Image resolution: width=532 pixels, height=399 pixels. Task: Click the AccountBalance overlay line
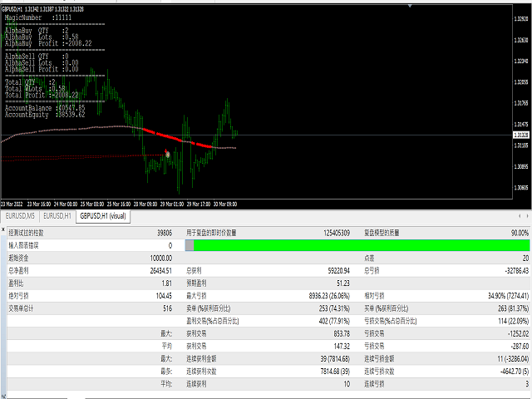pos(45,108)
